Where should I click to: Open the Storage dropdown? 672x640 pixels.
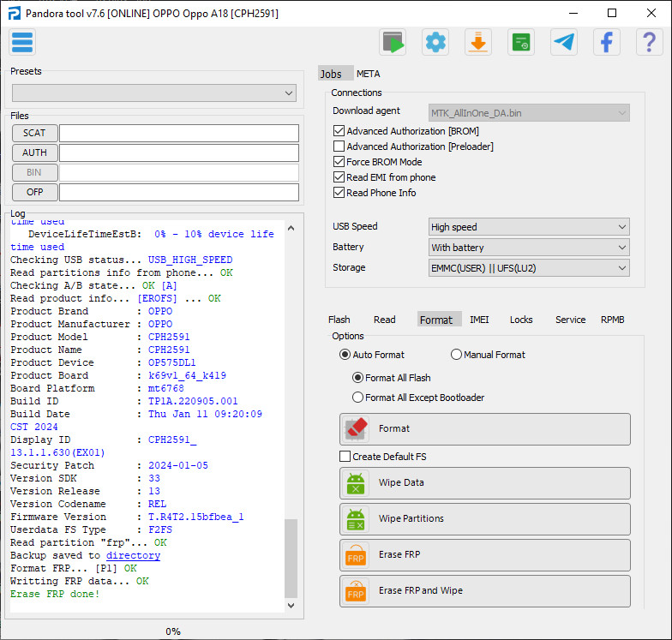click(x=529, y=267)
